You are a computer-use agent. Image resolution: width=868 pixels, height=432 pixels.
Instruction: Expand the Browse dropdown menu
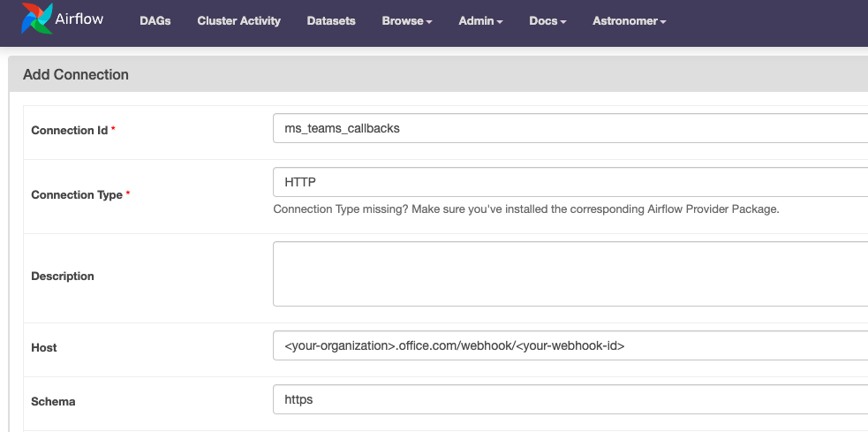click(406, 21)
